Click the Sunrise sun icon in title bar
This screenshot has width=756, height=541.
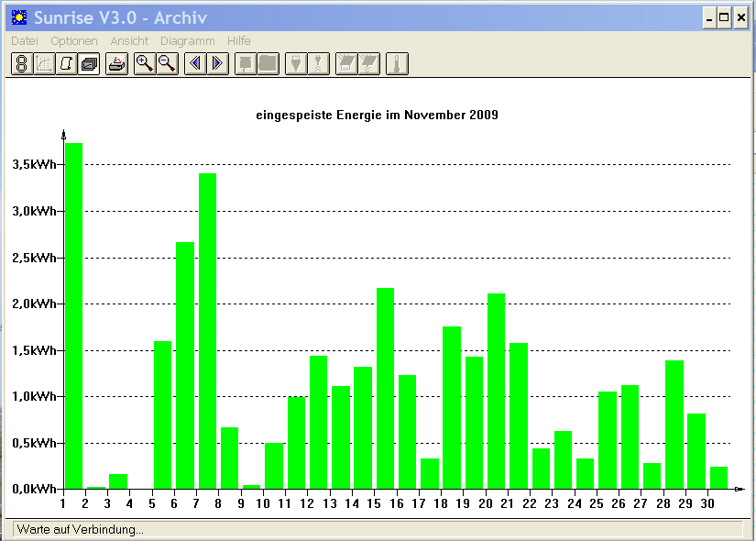coord(19,17)
